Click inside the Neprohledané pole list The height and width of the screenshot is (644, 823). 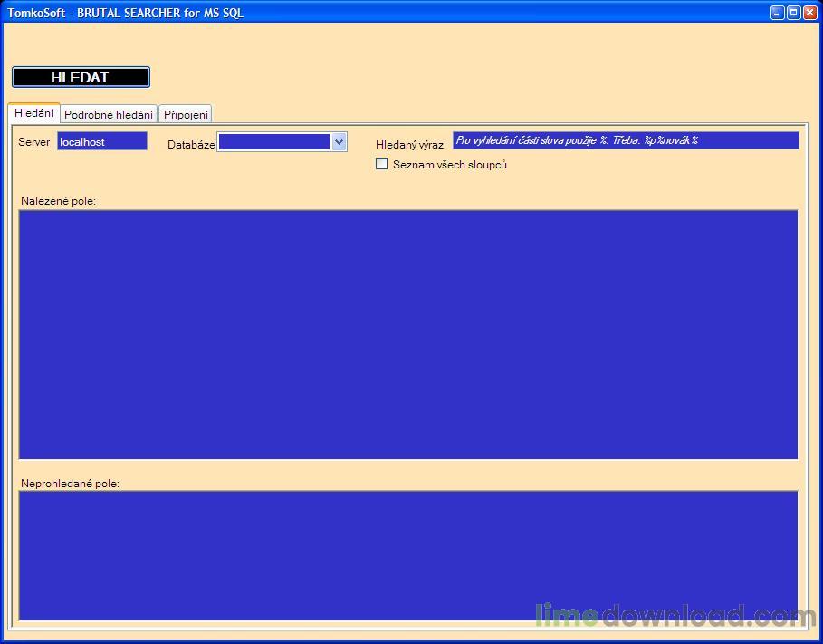tap(407, 555)
